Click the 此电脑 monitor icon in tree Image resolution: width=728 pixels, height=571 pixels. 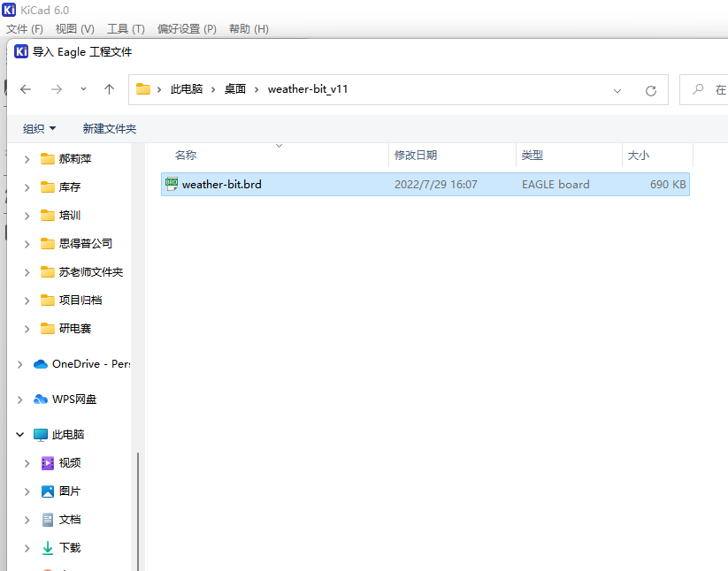pos(41,435)
